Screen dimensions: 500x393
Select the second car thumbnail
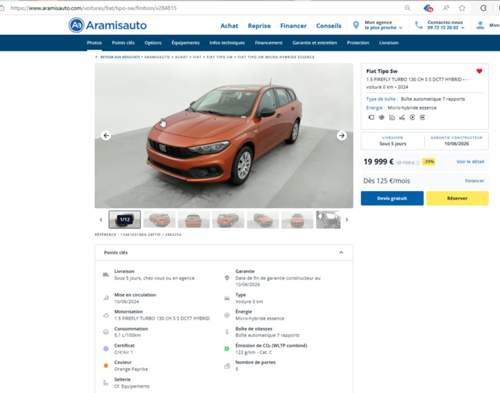click(159, 219)
